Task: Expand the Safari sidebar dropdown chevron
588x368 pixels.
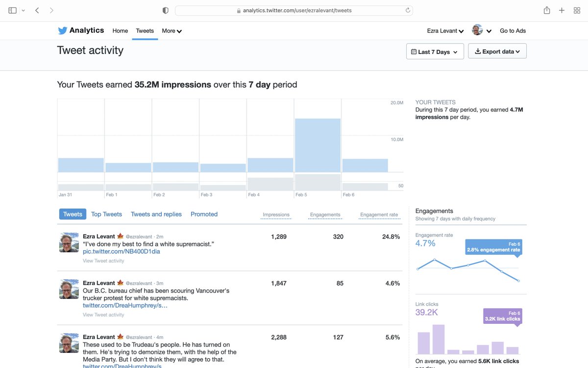Action: [x=23, y=10]
